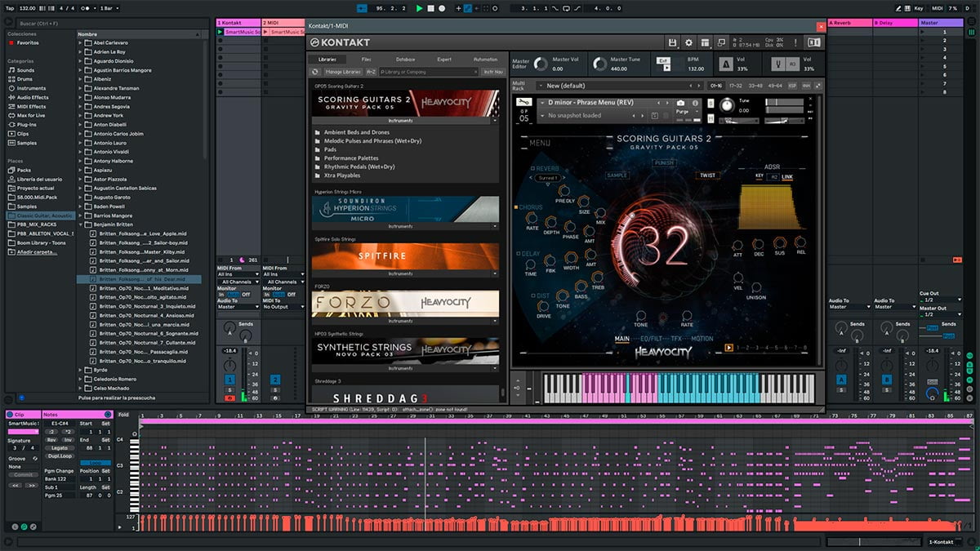Open the Samples browser category
Screen dimensions: 980x551
tap(26, 143)
